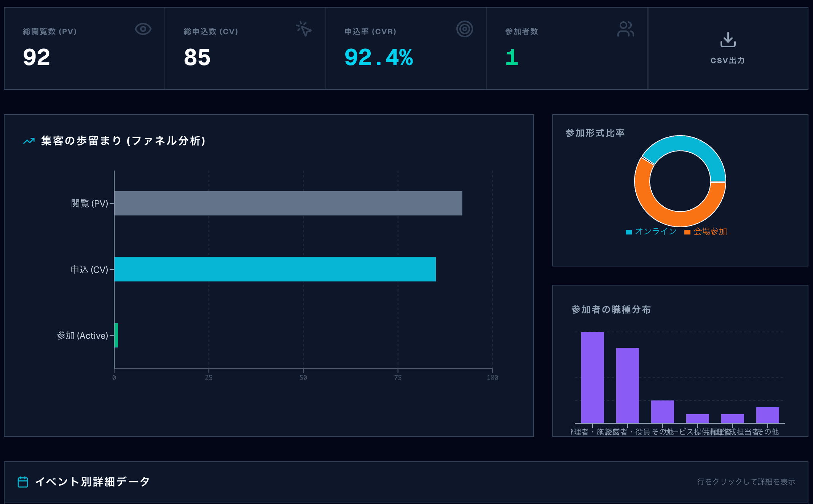
Task: Click the target icon on CVR card
Action: tap(464, 29)
